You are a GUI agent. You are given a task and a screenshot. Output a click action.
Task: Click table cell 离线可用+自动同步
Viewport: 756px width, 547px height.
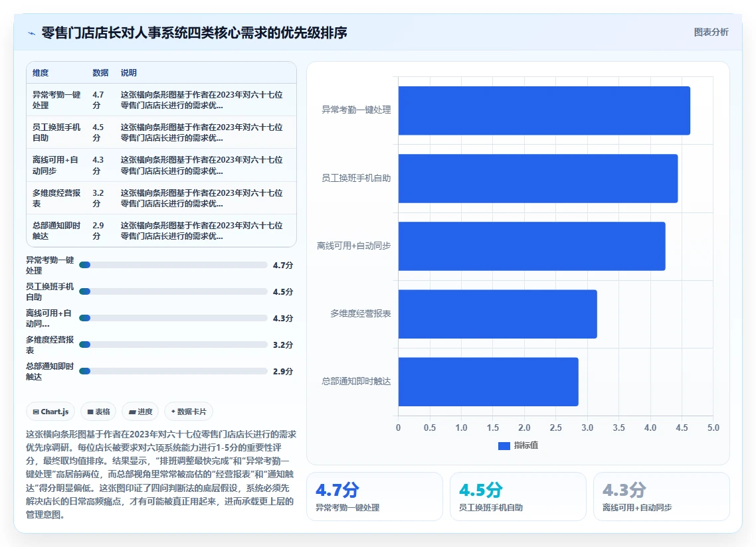55,165
